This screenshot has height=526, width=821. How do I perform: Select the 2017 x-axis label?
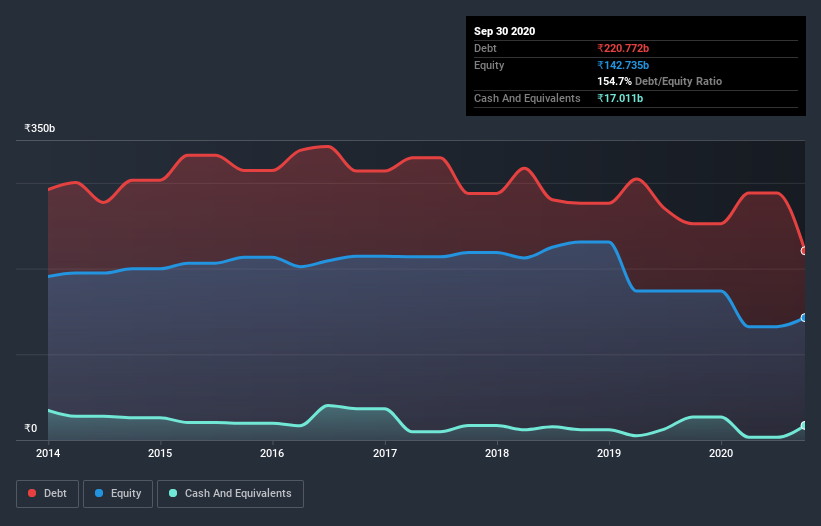385,453
